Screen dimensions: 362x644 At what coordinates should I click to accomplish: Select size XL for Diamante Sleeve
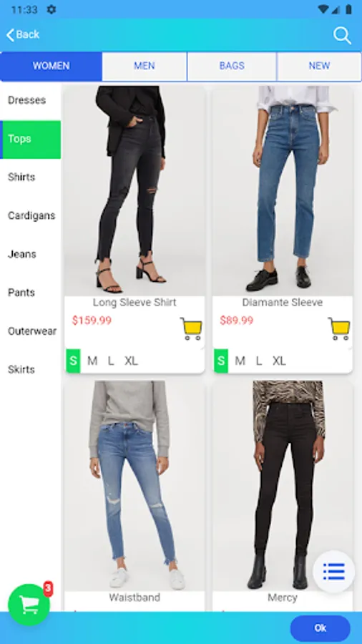click(279, 361)
